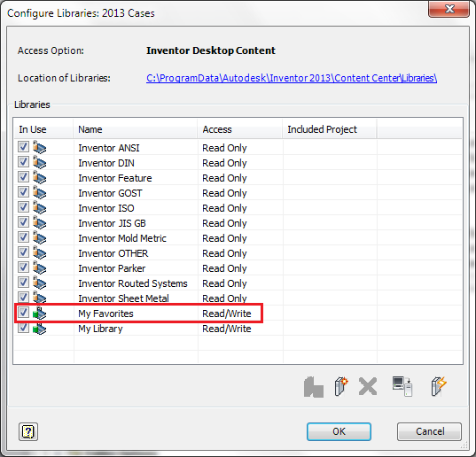Open help with the question mark icon
This screenshot has height=457, width=476.
point(28,431)
